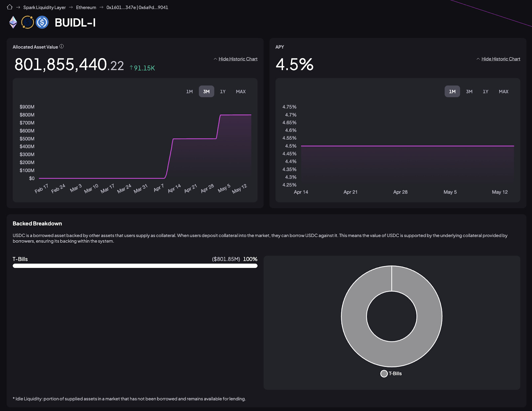Image resolution: width=532 pixels, height=411 pixels.
Task: Click the T-Bills label above progress bar
Action: [x=20, y=259]
